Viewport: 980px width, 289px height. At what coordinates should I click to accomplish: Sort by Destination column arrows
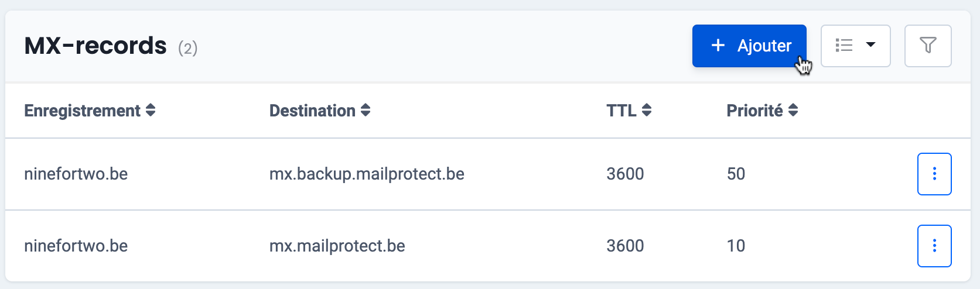click(366, 111)
